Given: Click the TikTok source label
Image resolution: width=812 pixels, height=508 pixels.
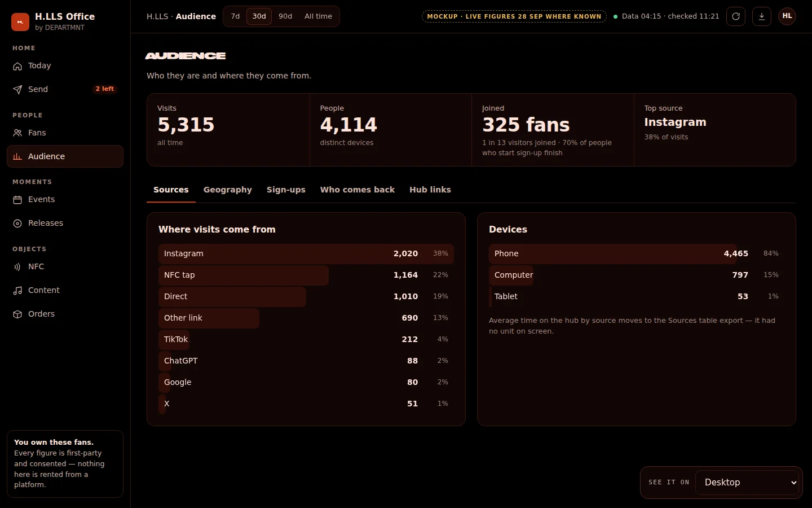Looking at the screenshot, I should coord(176,340).
